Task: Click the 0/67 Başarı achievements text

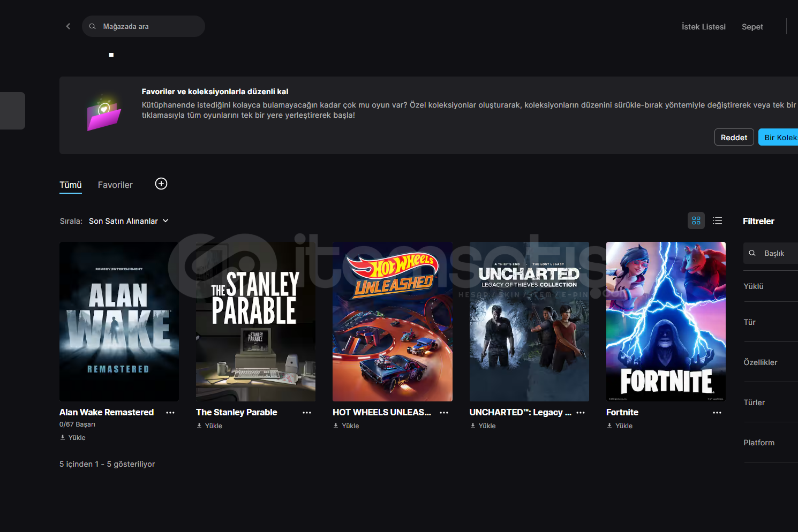Action: [x=77, y=424]
